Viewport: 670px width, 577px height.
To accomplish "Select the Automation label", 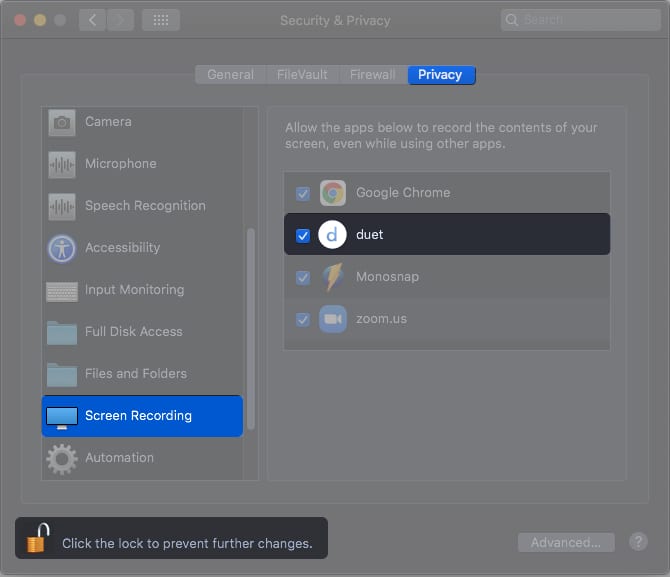I will pos(120,458).
